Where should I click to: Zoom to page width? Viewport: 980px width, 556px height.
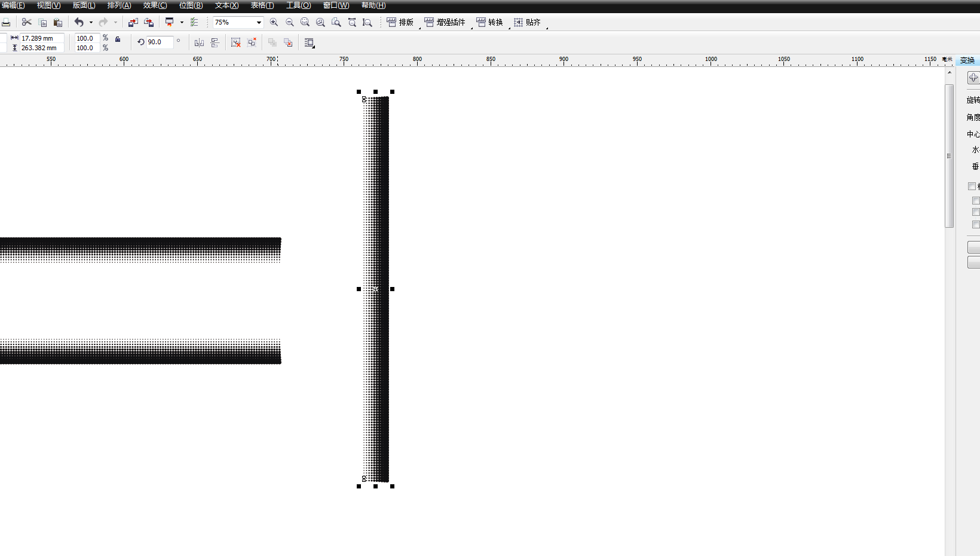point(352,22)
